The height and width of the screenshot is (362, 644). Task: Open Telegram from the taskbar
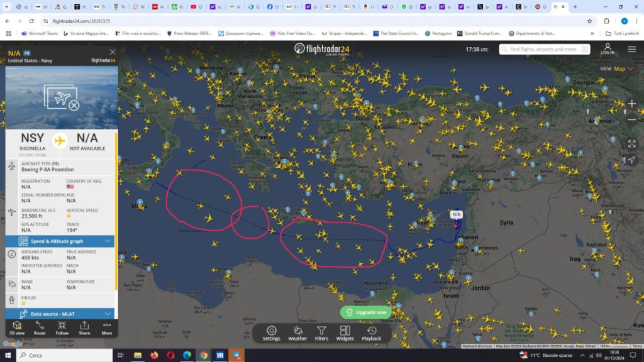236,356
